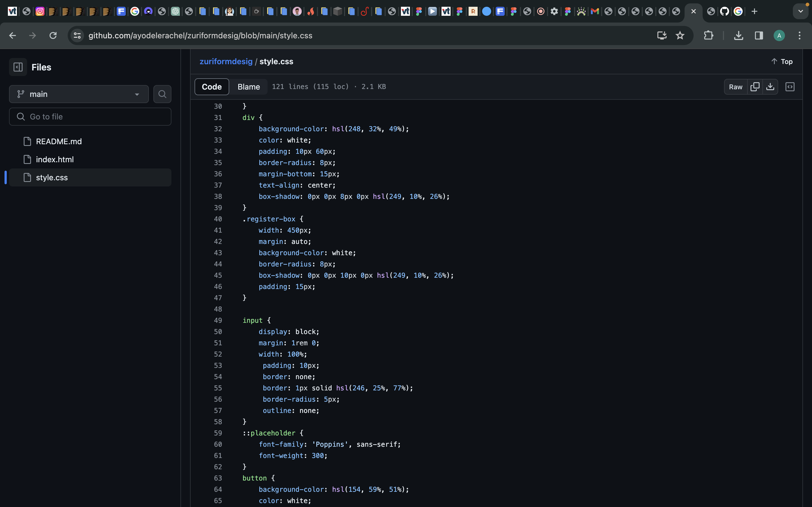Screen dimensions: 812x507
Task: Open the zuriformdesig repository link
Action: [226, 62]
